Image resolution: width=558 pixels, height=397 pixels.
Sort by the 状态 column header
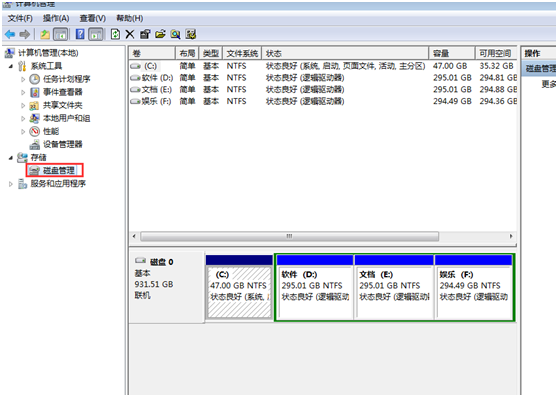[x=345, y=53]
